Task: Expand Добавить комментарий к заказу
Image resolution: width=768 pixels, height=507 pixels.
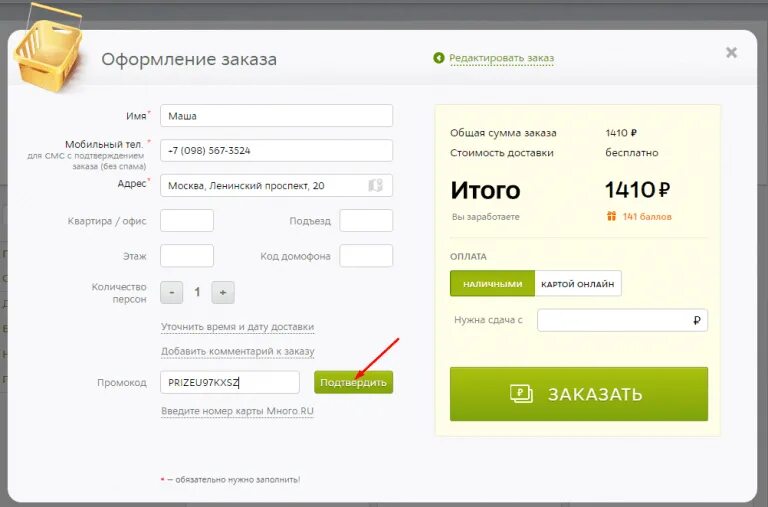Action: point(238,351)
